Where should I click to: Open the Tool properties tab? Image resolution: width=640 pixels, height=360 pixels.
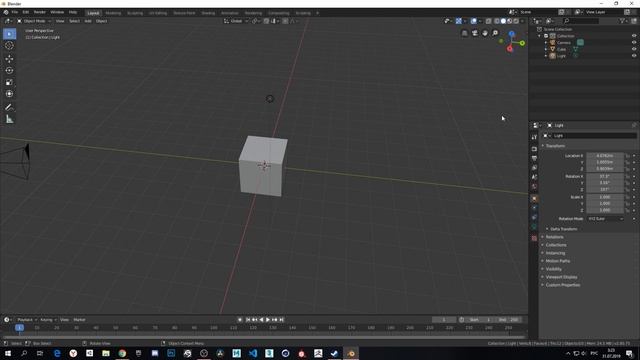[534, 137]
